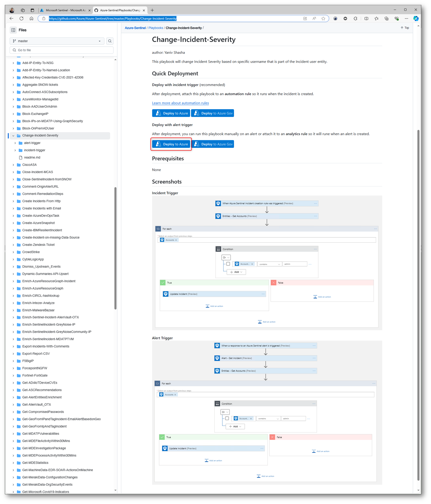Select Fortinet-FortiGate folder
This screenshot has height=504, width=431.
pos(35,376)
